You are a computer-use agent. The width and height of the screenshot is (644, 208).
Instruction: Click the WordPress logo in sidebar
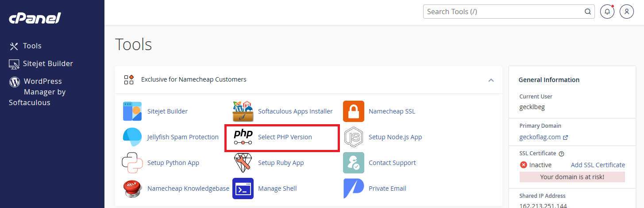[15, 82]
